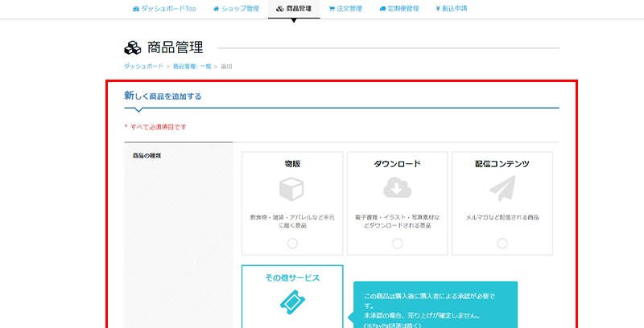Select the 配信コンテンツ radio button
This screenshot has width=644, height=328.
(502, 243)
